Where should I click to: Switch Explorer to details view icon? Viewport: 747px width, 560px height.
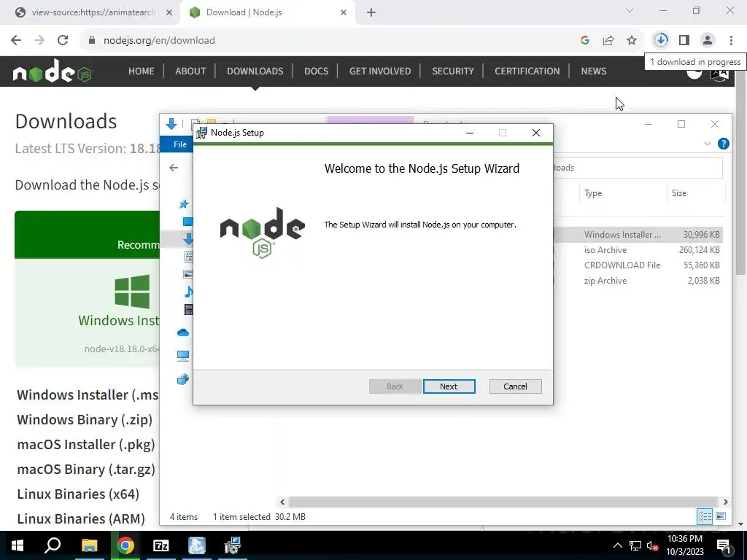[x=705, y=516]
